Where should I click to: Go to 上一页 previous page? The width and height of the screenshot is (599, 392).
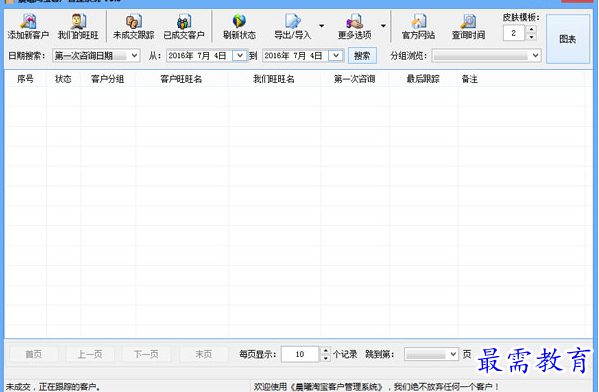pyautogui.click(x=90, y=355)
